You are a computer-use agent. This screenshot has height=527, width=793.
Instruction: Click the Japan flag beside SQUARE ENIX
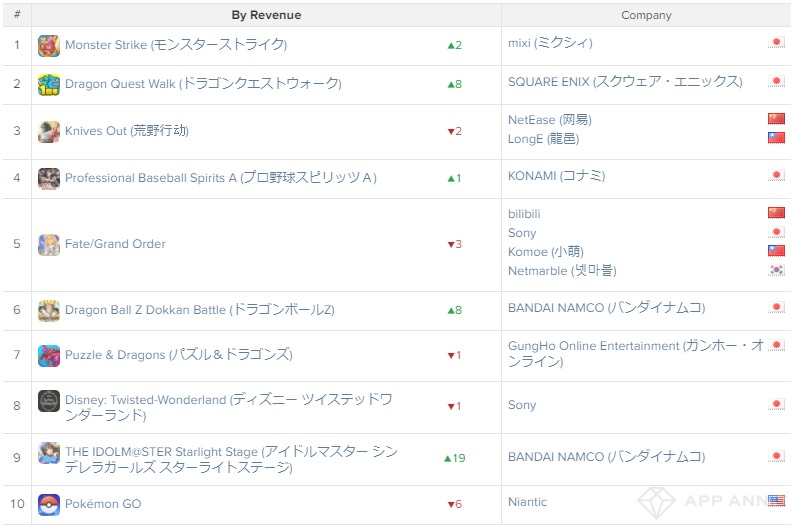pyautogui.click(x=776, y=81)
